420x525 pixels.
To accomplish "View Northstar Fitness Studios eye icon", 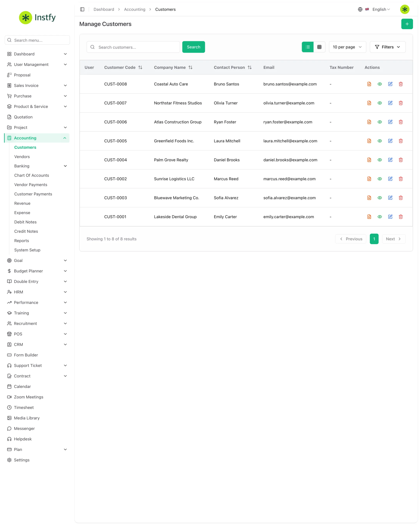I will point(380,103).
